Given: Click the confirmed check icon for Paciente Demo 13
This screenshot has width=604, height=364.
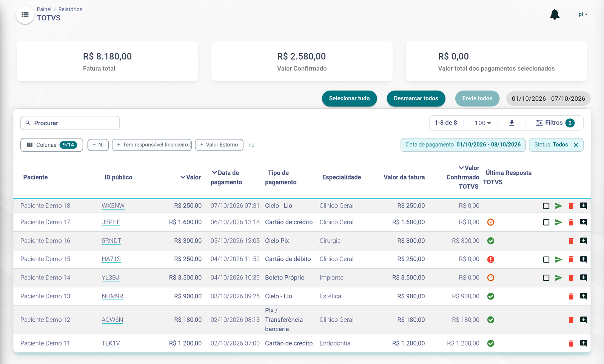Looking at the screenshot, I should click(x=491, y=296).
